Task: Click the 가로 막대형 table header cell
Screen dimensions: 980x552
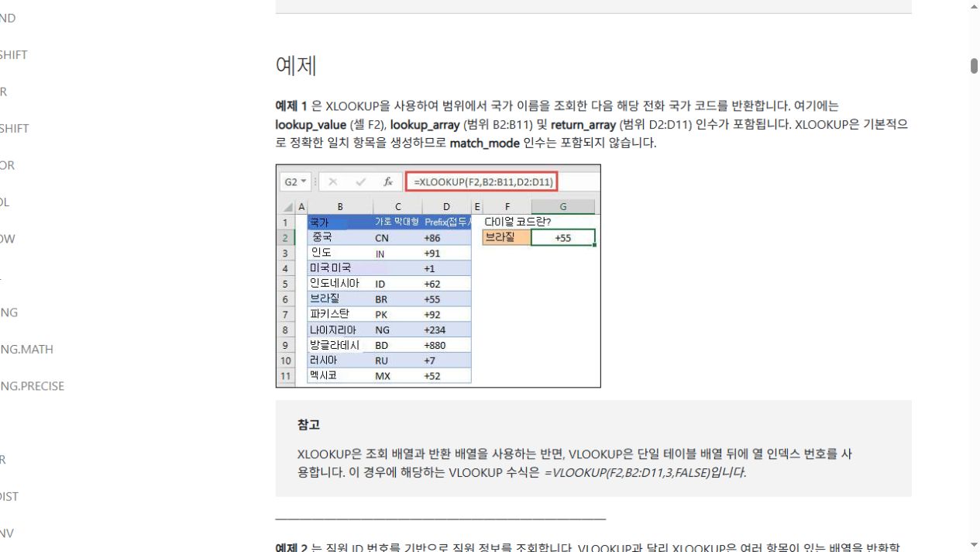Action: (x=397, y=223)
